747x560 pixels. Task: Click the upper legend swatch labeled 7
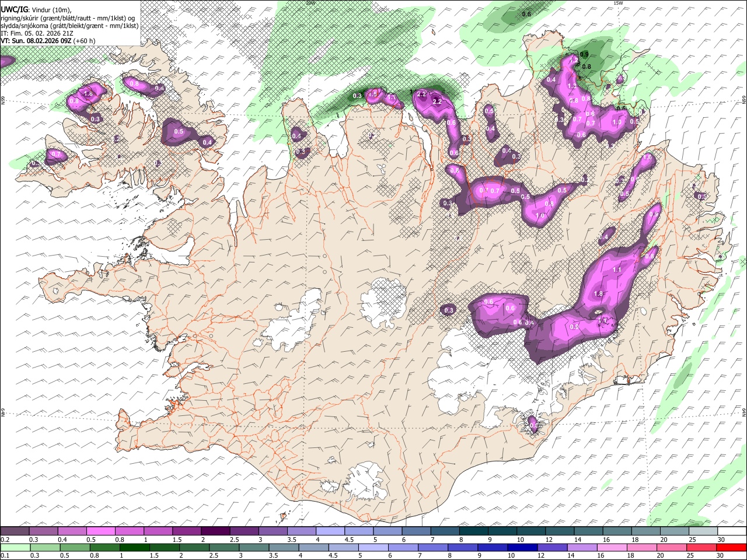tap(444, 531)
